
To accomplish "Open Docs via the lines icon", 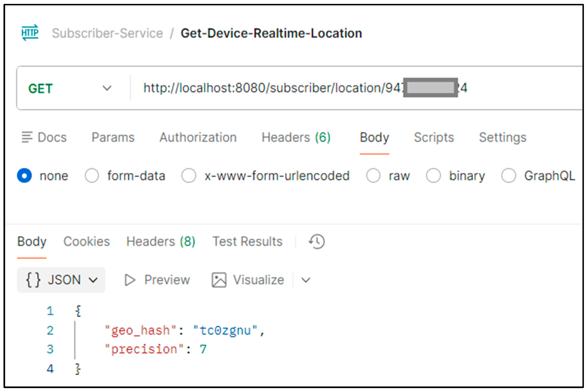I will click(x=27, y=137).
